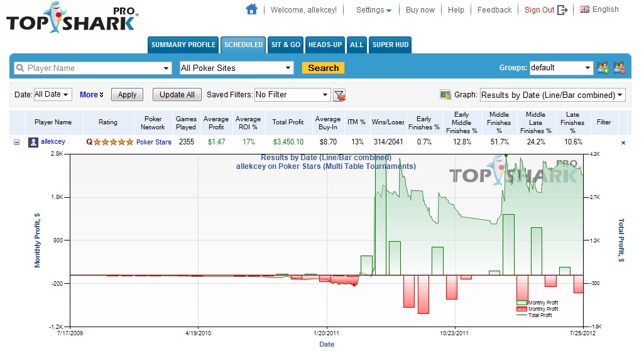Collapse the allekcey player row
This screenshot has height=351, width=644.
coord(17,143)
